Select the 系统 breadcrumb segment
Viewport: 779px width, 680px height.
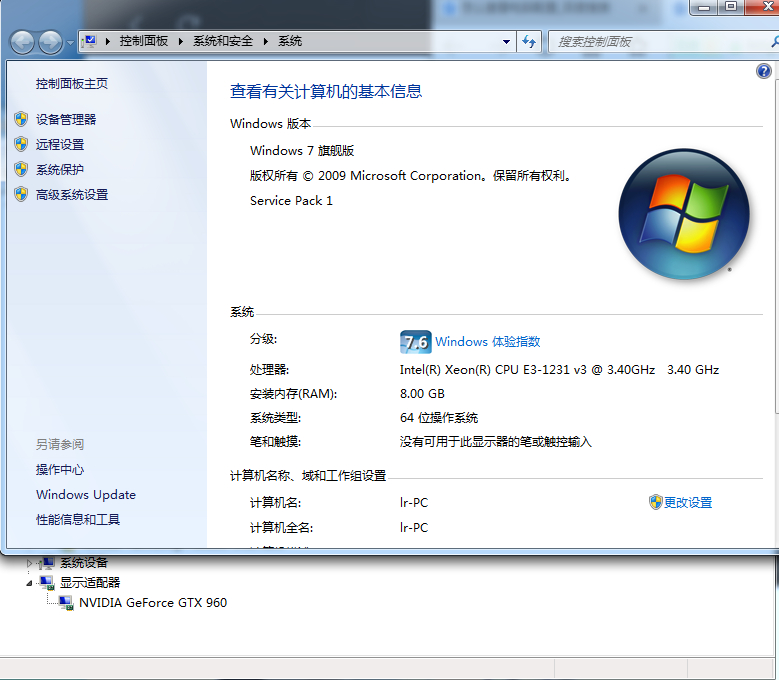click(x=290, y=41)
